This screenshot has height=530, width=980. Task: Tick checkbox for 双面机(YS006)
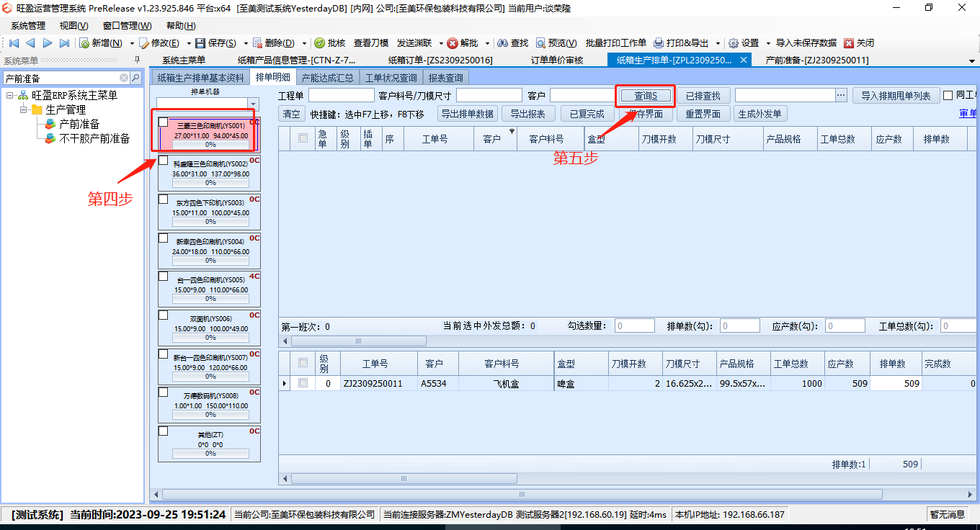click(x=164, y=315)
